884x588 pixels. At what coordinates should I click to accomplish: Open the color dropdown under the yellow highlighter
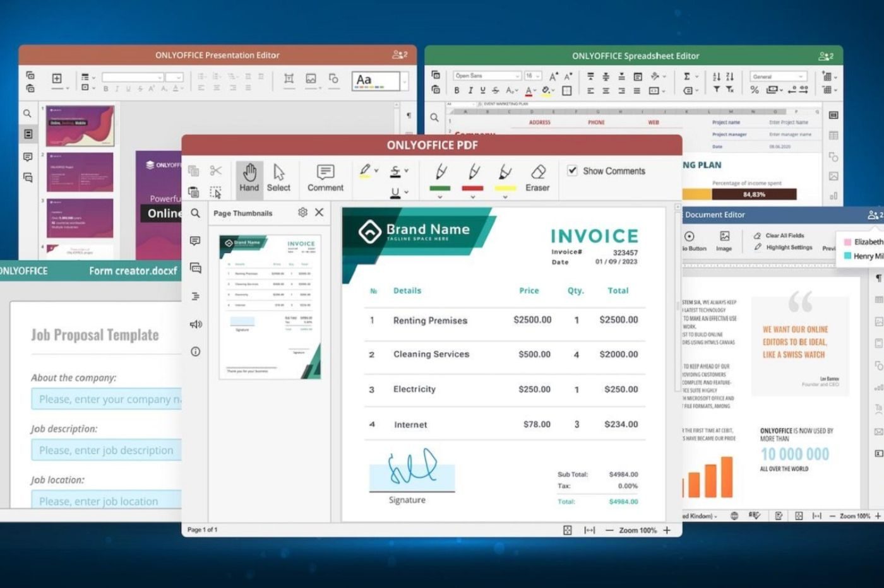505,197
